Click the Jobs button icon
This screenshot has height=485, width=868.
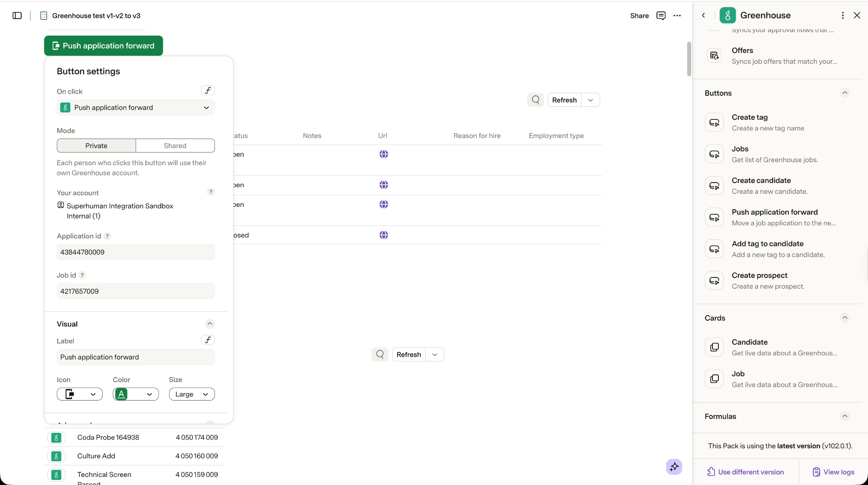click(x=714, y=154)
